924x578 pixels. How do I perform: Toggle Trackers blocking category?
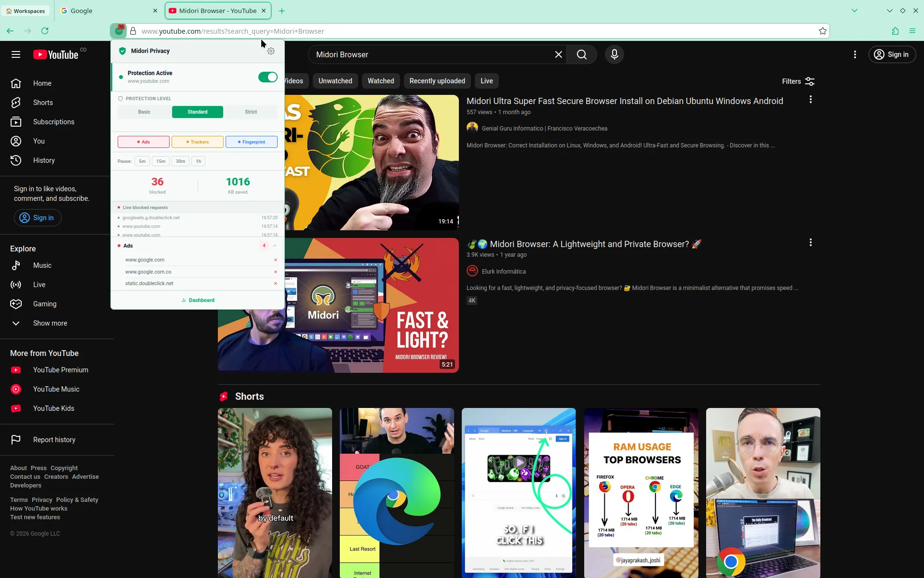198,142
